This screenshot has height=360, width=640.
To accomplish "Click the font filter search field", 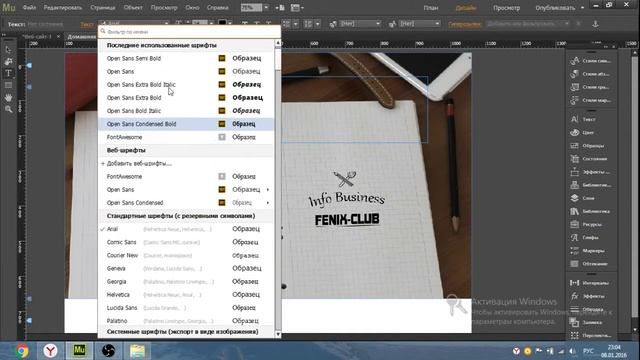I will pyautogui.click(x=189, y=31).
